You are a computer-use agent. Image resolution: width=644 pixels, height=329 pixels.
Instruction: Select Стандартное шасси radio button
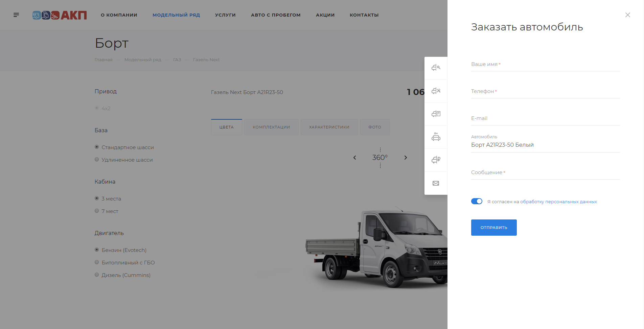(97, 147)
